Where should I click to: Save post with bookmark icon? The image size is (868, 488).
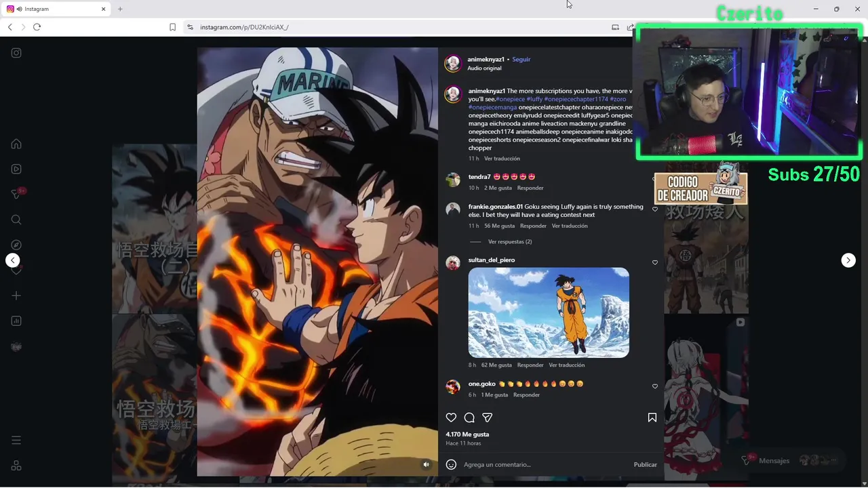tap(652, 418)
